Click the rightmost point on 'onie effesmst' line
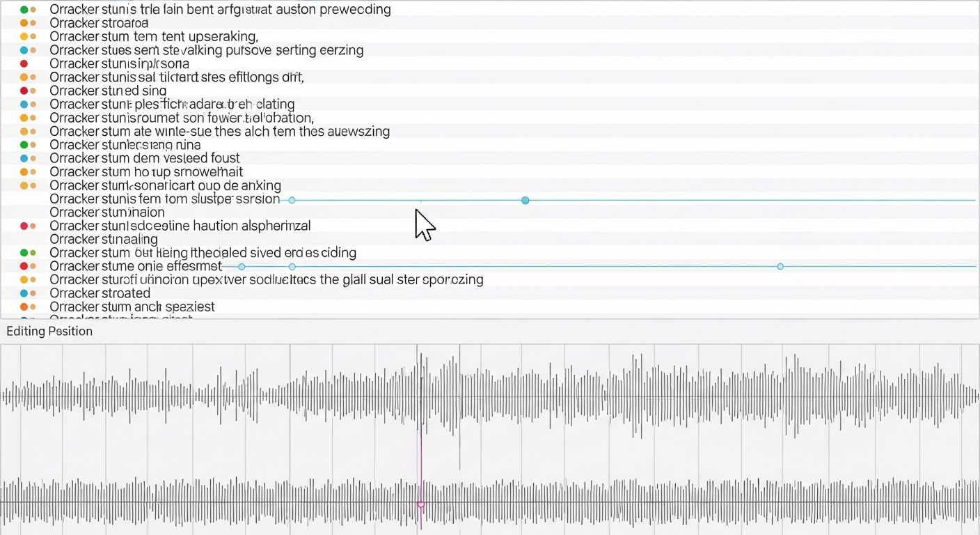 [x=780, y=267]
